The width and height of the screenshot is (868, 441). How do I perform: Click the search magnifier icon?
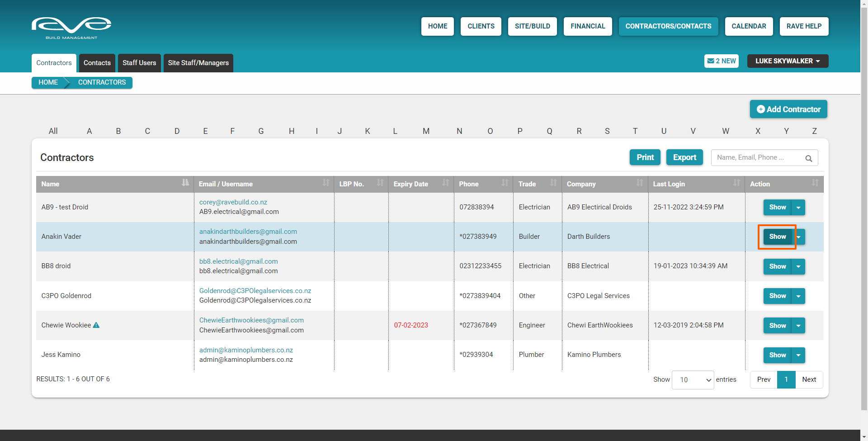coord(809,158)
